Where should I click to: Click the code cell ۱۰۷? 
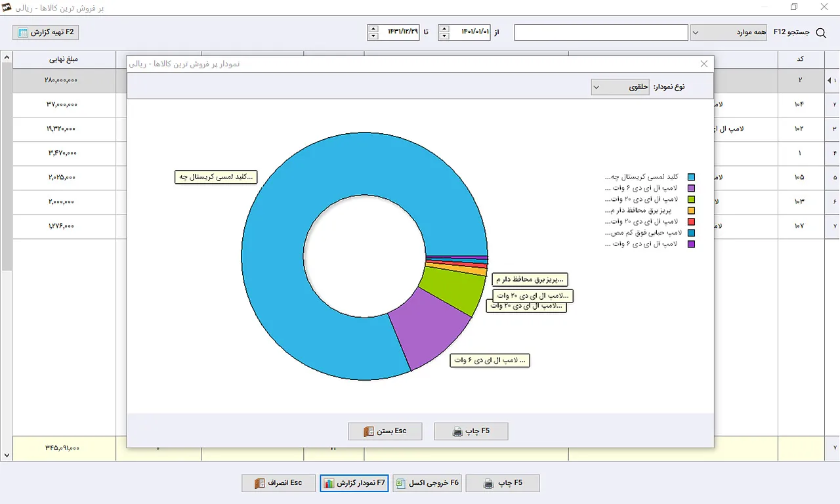click(800, 226)
